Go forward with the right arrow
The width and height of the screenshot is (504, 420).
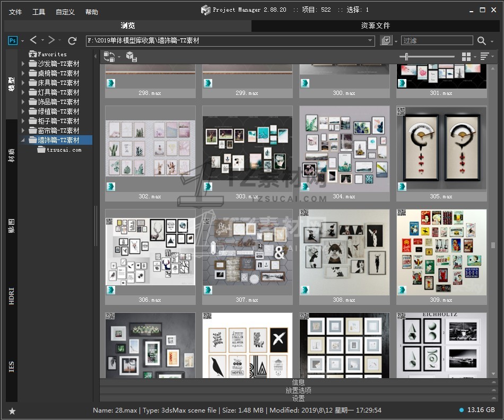tap(51, 40)
